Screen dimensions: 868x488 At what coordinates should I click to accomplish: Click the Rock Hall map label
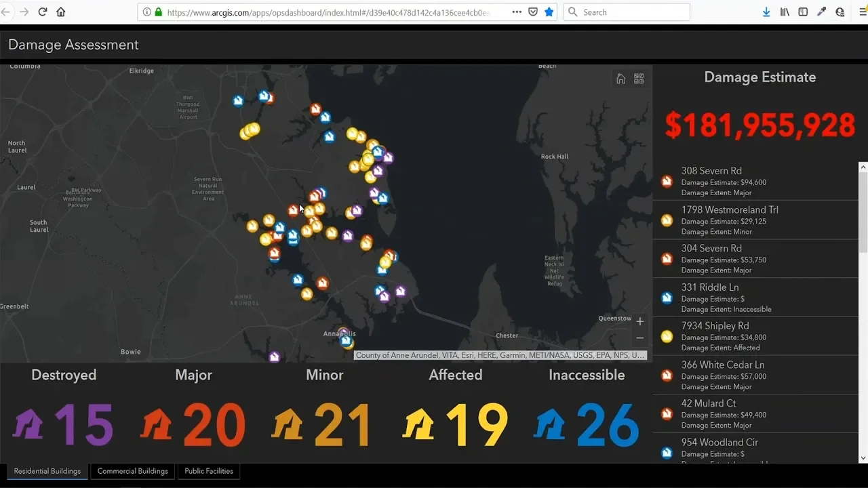[555, 157]
